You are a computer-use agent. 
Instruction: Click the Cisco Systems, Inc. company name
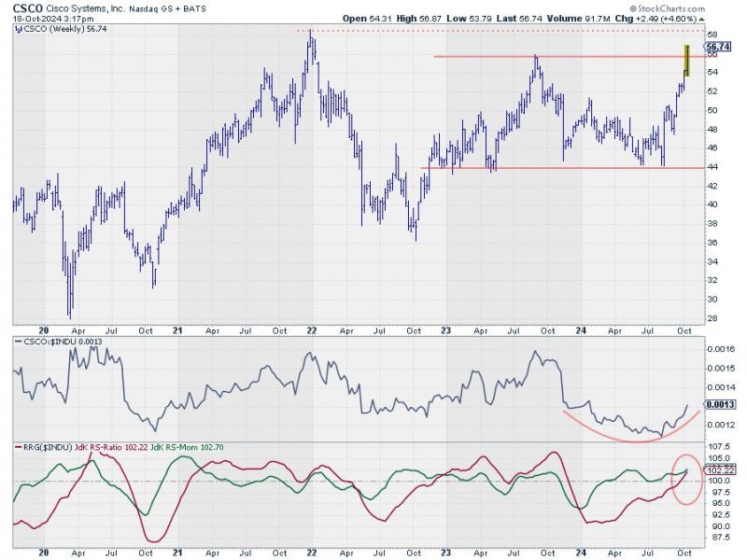(x=86, y=8)
